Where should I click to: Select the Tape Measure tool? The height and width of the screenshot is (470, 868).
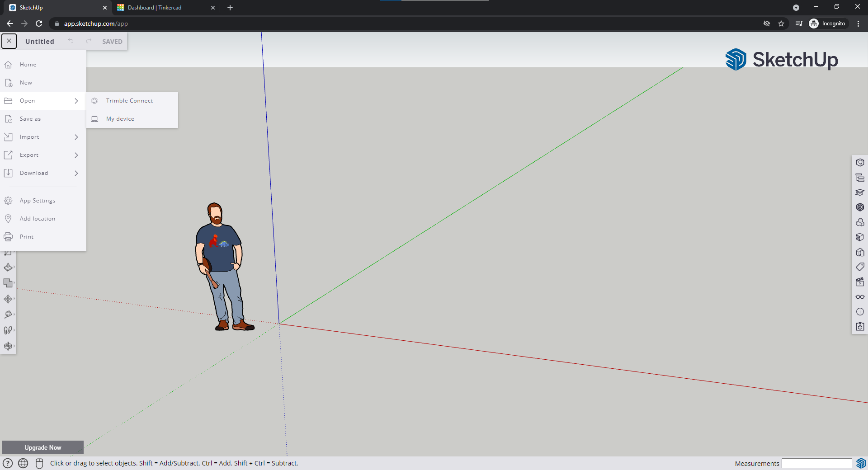click(8, 315)
